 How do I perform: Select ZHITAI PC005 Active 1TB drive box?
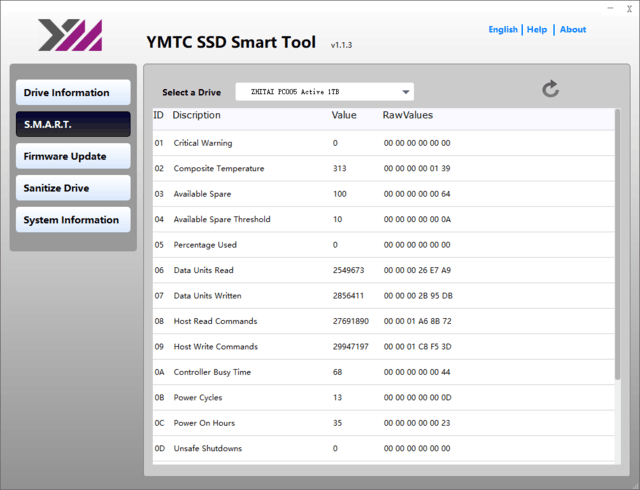(x=324, y=92)
